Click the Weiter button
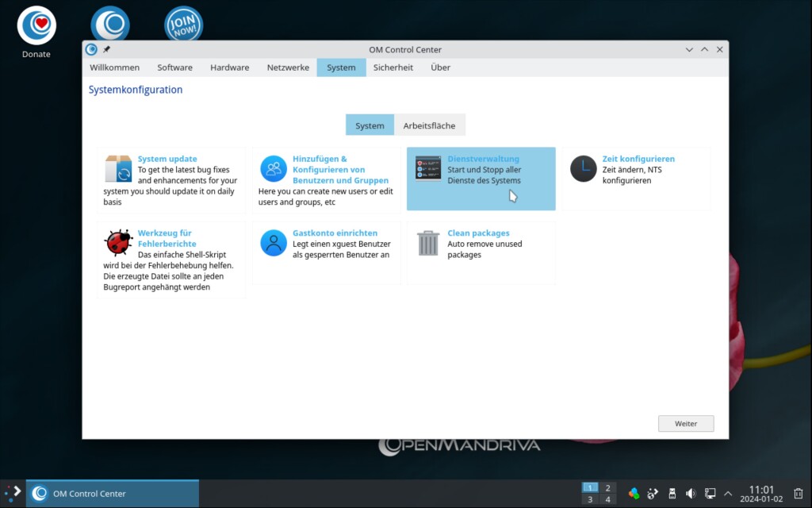 click(686, 424)
